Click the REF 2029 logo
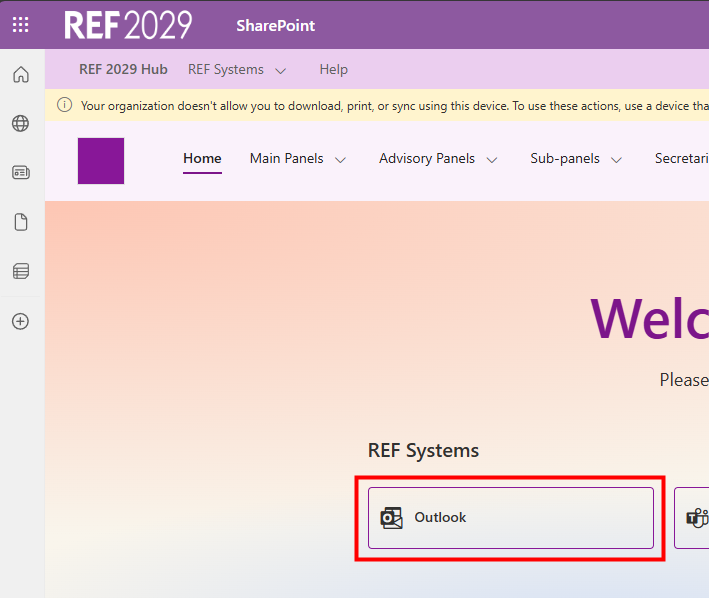The image size is (709, 598). (x=128, y=25)
